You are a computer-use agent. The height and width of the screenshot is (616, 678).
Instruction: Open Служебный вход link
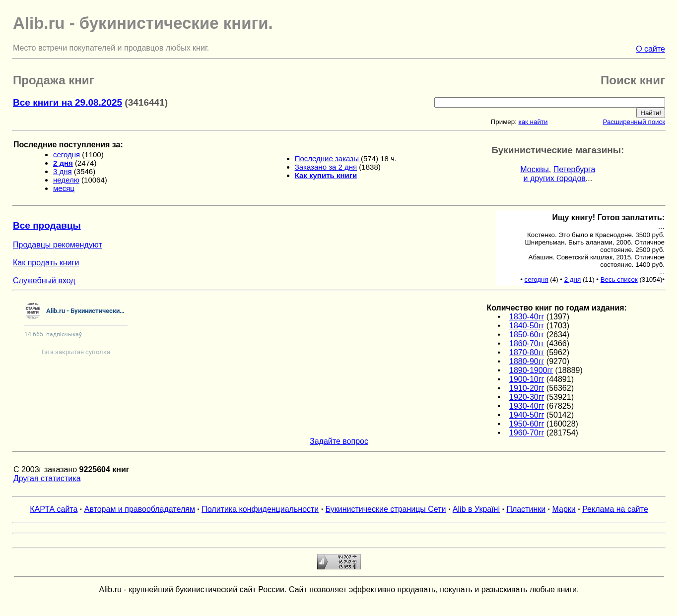click(44, 281)
